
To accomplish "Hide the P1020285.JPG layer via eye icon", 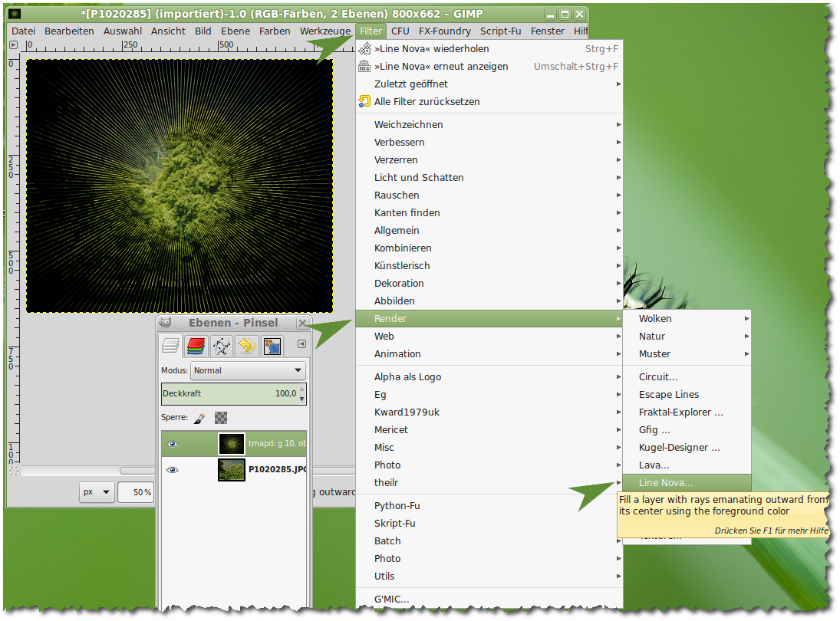I will pos(173,470).
